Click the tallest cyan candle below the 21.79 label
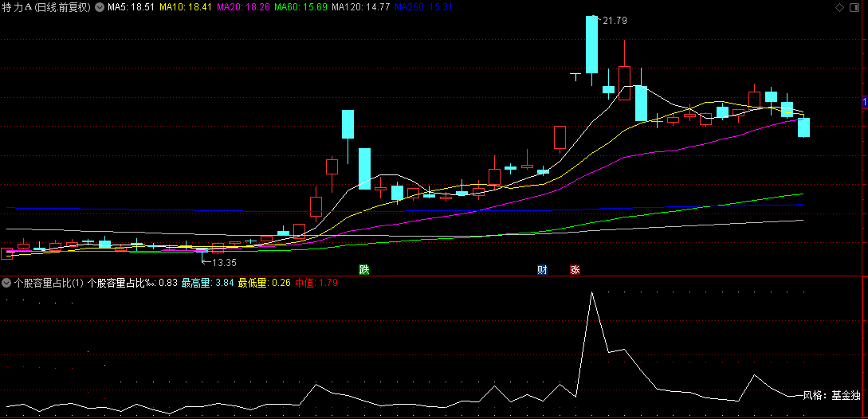The height and width of the screenshot is (419, 868). [x=591, y=45]
